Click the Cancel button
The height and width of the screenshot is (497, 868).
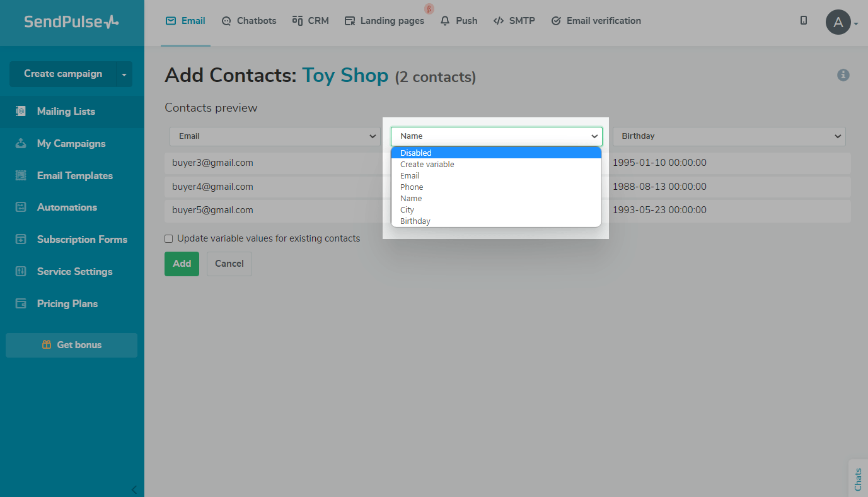[229, 264]
